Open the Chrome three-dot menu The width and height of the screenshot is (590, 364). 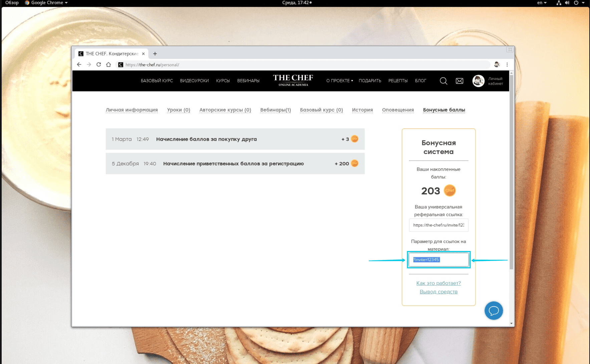pyautogui.click(x=507, y=65)
